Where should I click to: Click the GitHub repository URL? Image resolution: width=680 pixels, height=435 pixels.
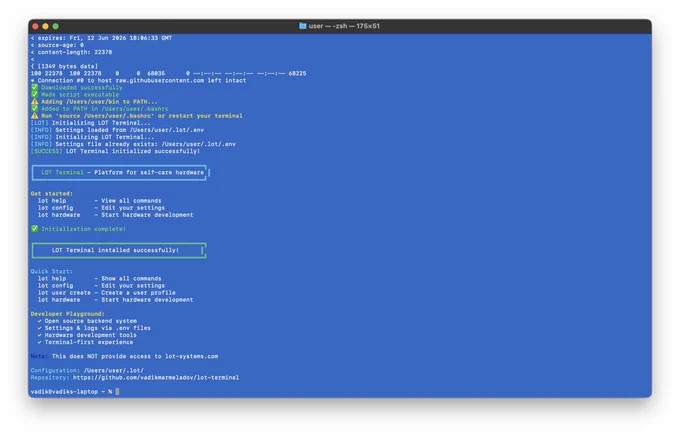click(x=156, y=378)
